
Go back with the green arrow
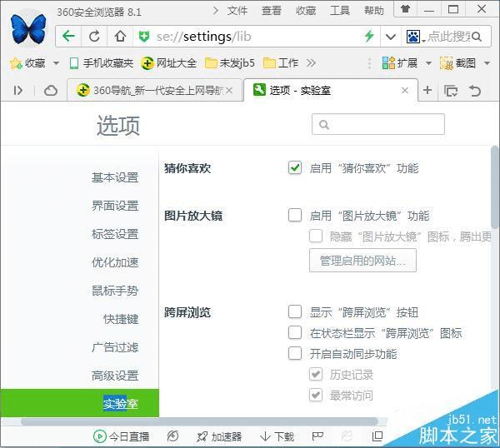[x=68, y=37]
